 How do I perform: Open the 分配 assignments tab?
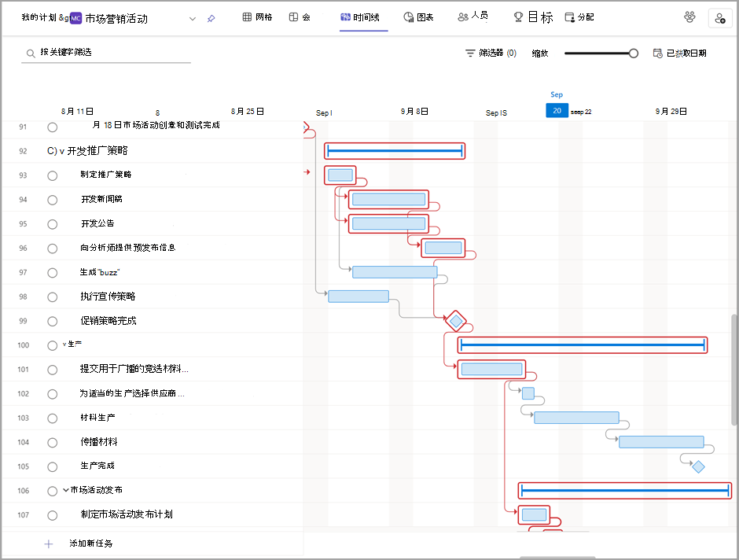[579, 17]
